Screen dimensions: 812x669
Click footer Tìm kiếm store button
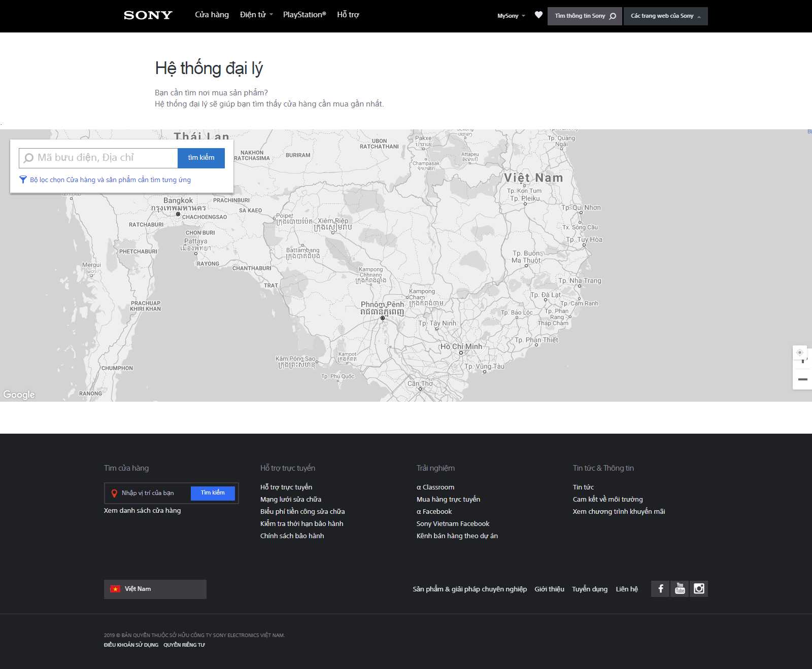pos(213,493)
